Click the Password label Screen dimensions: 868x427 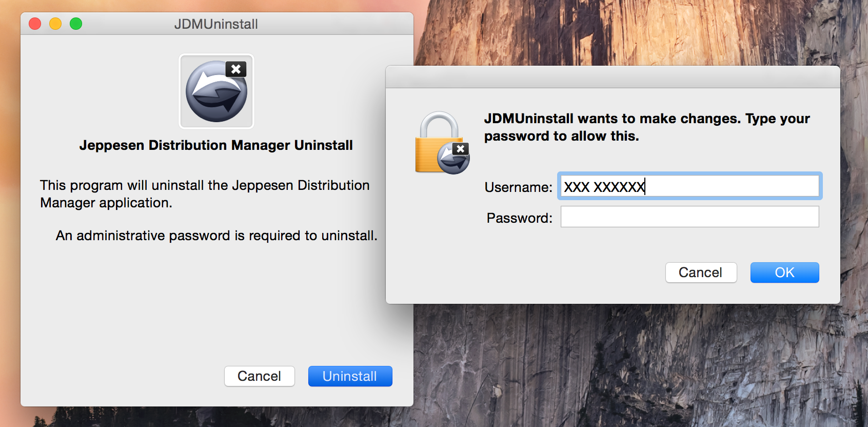click(519, 218)
